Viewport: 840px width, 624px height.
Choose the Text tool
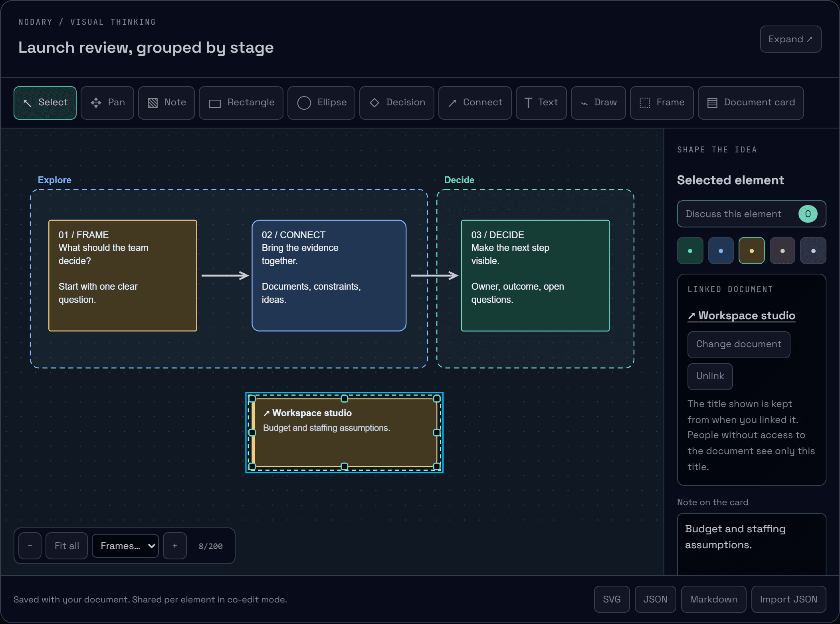click(541, 103)
